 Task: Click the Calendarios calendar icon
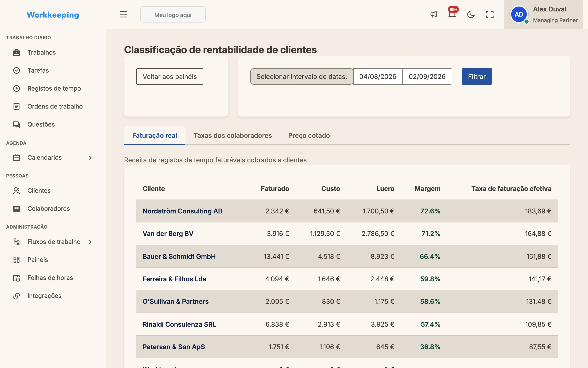(17, 157)
